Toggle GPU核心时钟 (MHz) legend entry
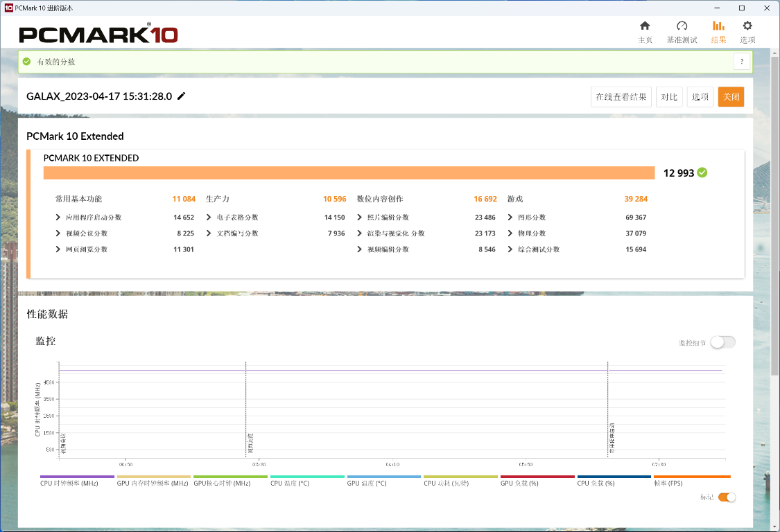 coord(230,481)
